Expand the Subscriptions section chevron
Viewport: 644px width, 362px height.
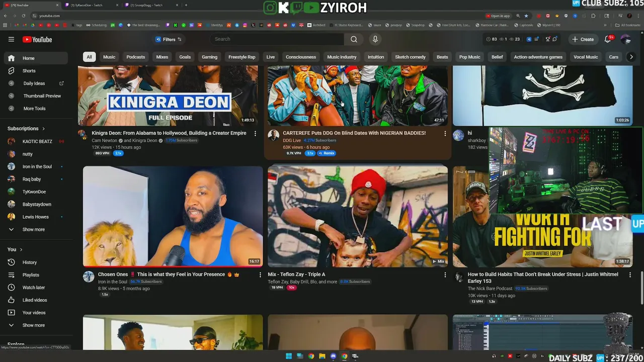point(43,129)
